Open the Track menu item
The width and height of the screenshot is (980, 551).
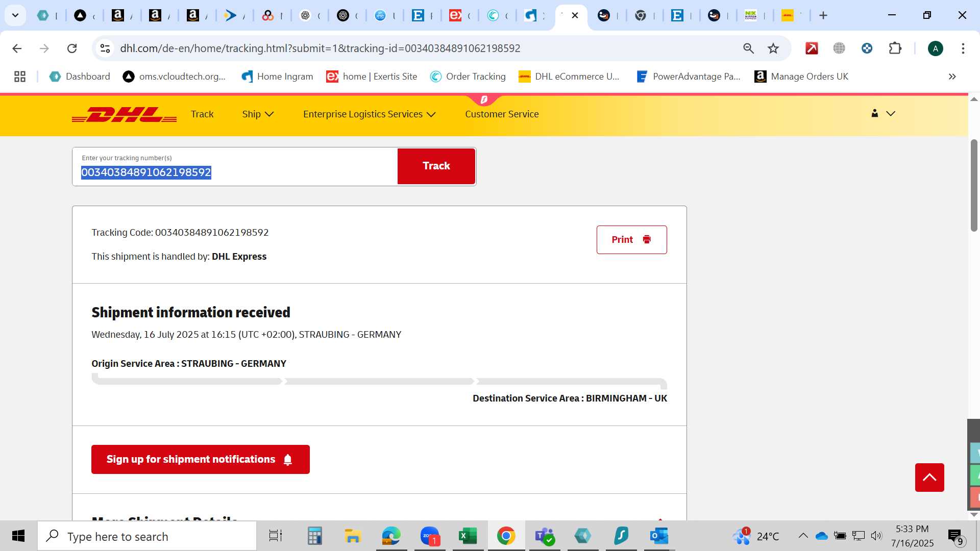pyautogui.click(x=202, y=114)
